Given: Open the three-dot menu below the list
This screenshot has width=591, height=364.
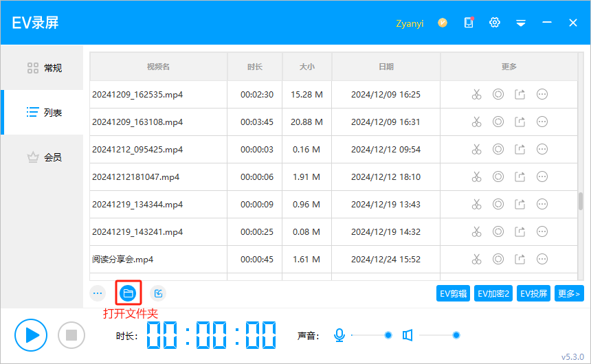Looking at the screenshot, I should [x=98, y=294].
